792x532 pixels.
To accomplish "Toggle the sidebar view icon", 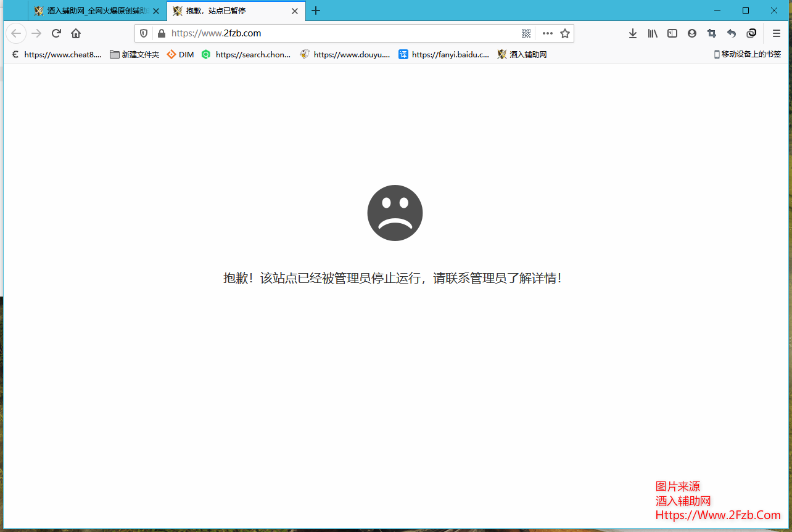I will point(672,33).
